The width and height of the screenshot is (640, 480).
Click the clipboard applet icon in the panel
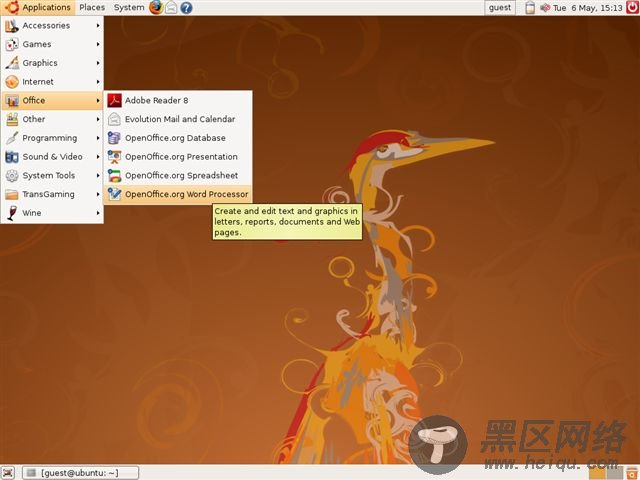[530, 7]
